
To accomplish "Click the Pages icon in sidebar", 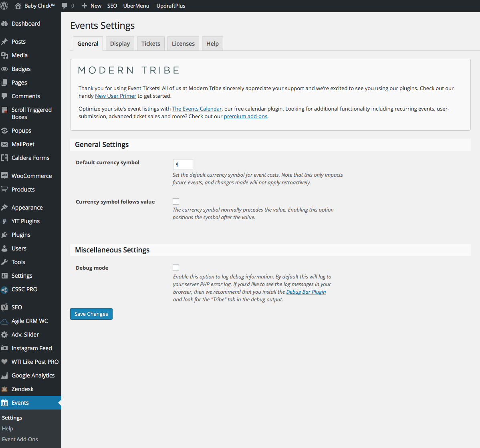I will click(4, 83).
